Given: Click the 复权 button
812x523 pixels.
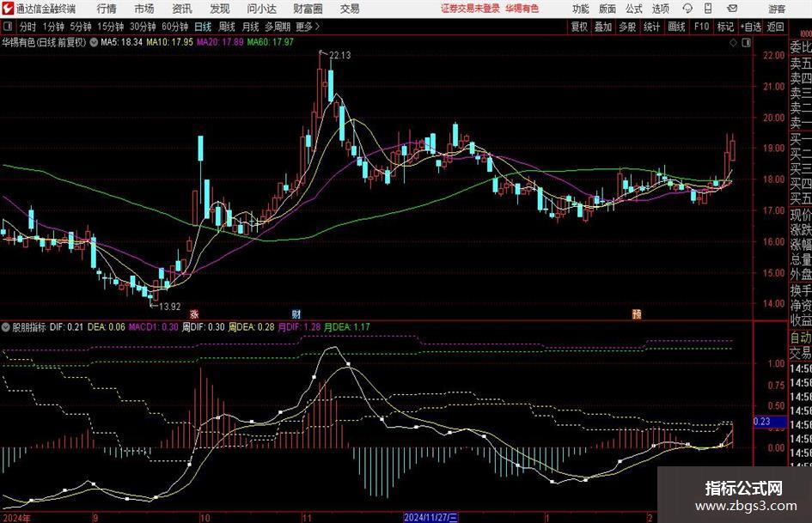Looking at the screenshot, I should 579,27.
